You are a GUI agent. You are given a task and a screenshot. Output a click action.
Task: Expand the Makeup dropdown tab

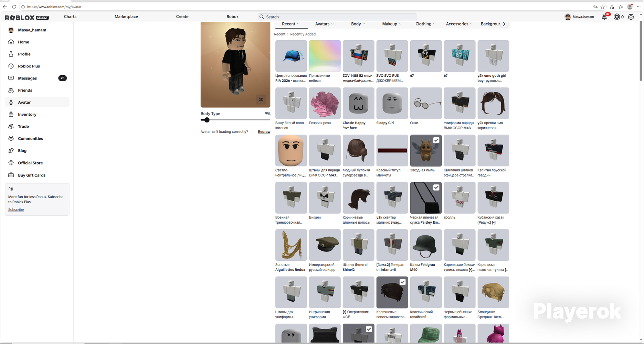click(x=392, y=24)
